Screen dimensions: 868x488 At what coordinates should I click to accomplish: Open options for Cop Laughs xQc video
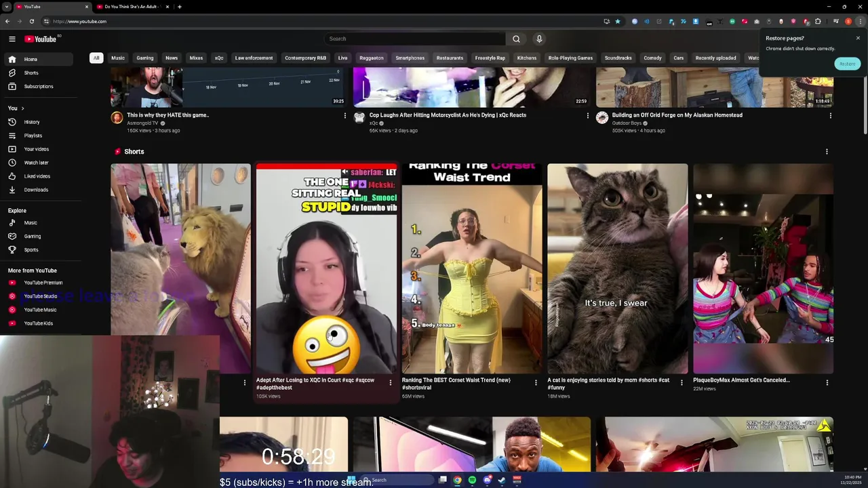click(x=587, y=116)
